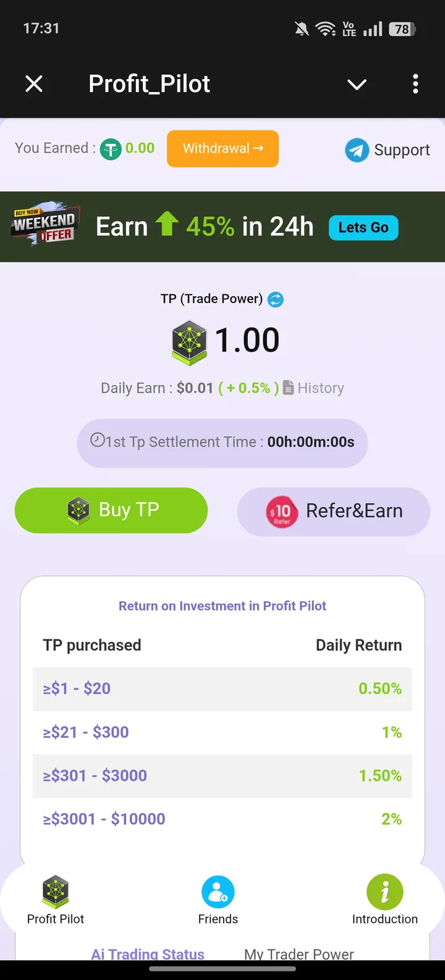Viewport: 445px width, 980px height.
Task: Open Telegram Support icon
Action: click(x=357, y=150)
